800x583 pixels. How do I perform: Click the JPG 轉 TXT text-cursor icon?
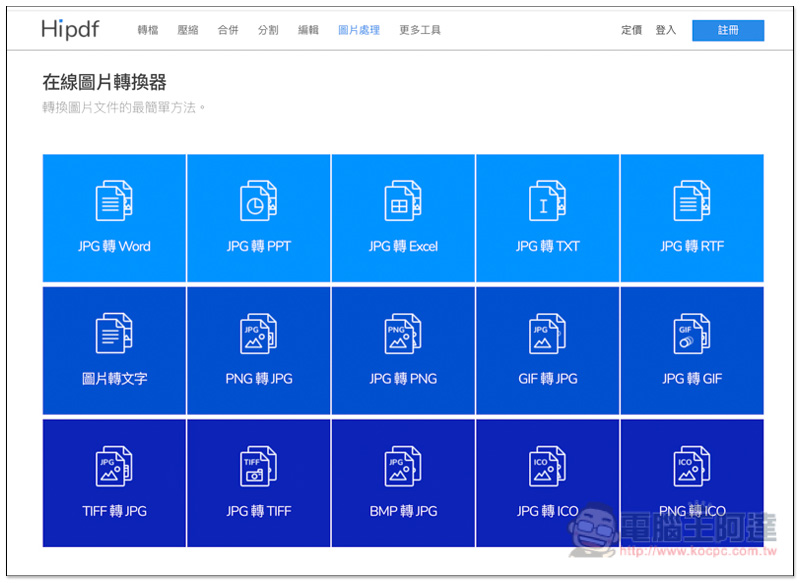tap(547, 200)
